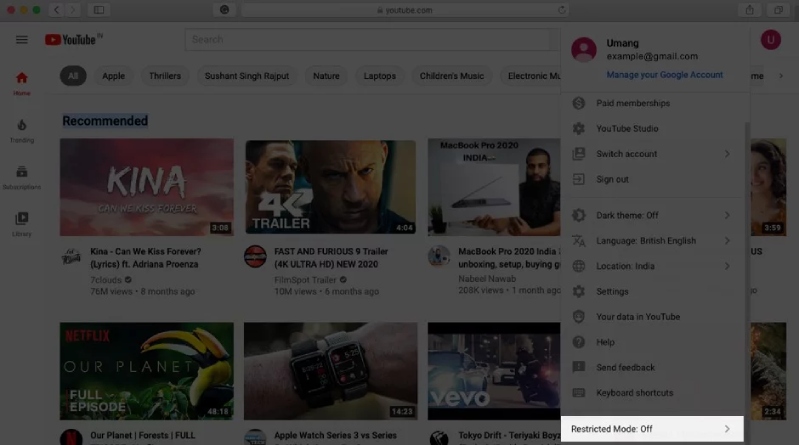
Task: Click the Keyboard shortcuts icon
Action: pos(578,393)
